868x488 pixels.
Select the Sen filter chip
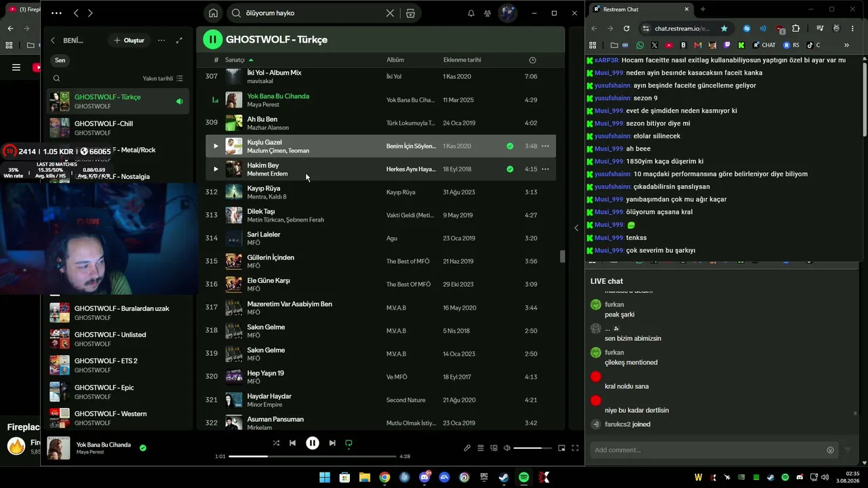click(60, 60)
